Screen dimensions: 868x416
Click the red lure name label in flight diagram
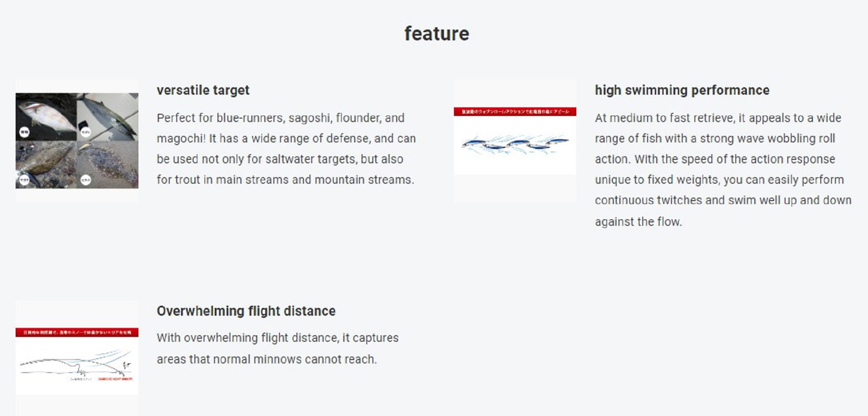click(x=115, y=379)
